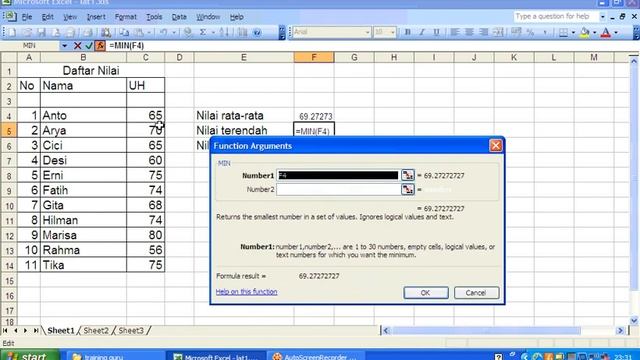The image size is (640, 360).
Task: Click the Merge and Center icon
Action: 498,32
